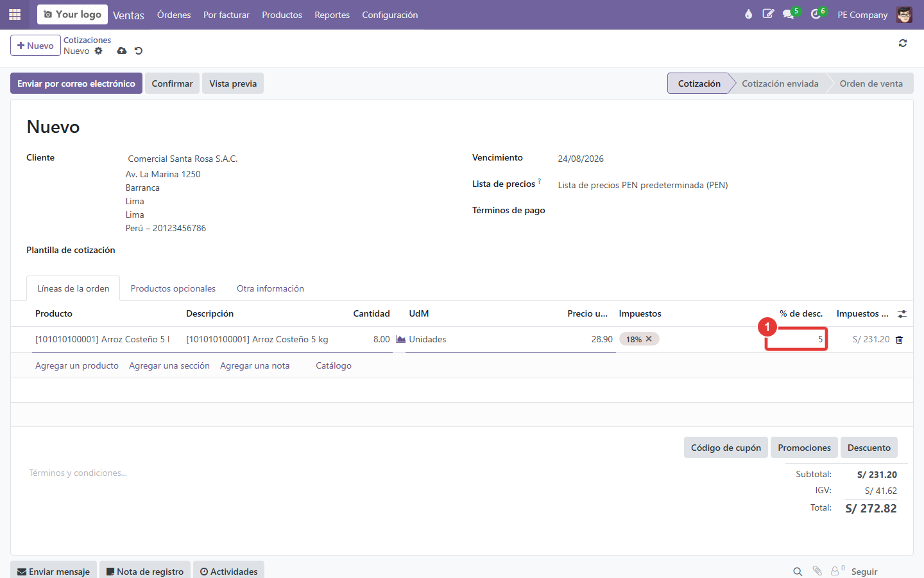Open the Configuración menu
Image resolution: width=924 pixels, height=578 pixels.
[x=389, y=15]
